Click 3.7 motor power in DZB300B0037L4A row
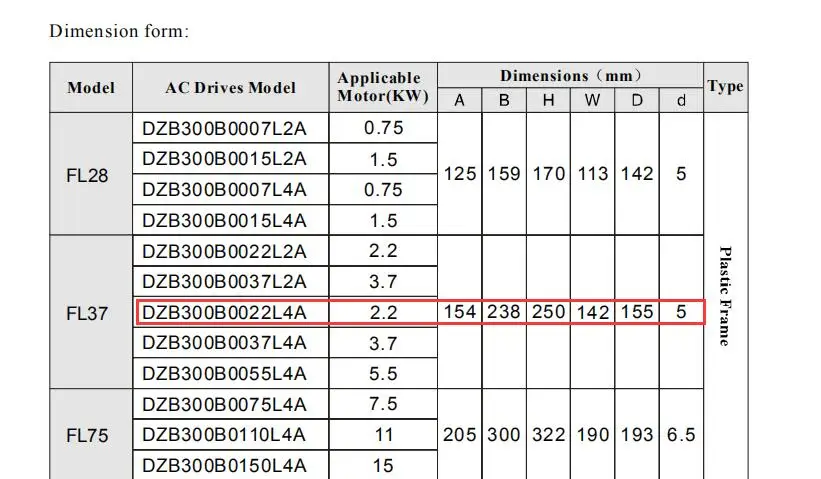Viewport: 821px width, 479px height. (x=383, y=343)
